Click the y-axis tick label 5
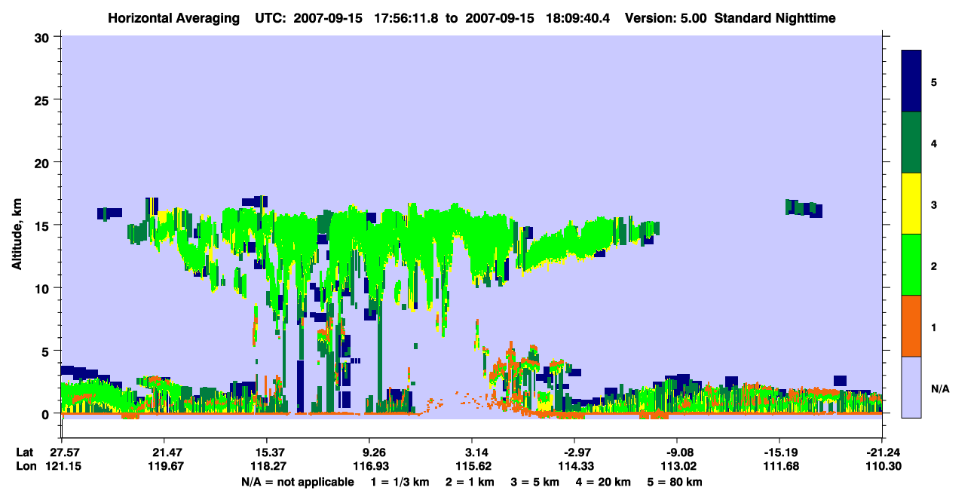The image size is (980, 503). coord(47,351)
